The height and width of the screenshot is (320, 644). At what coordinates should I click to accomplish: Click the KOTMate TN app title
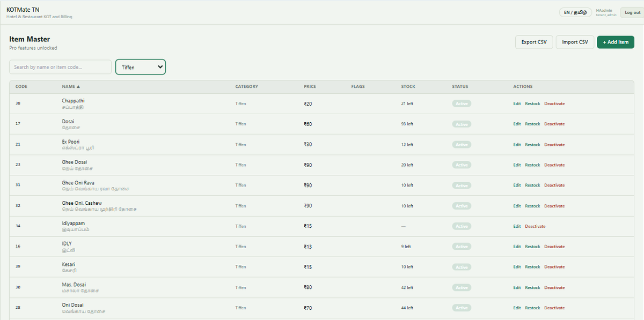(x=23, y=10)
